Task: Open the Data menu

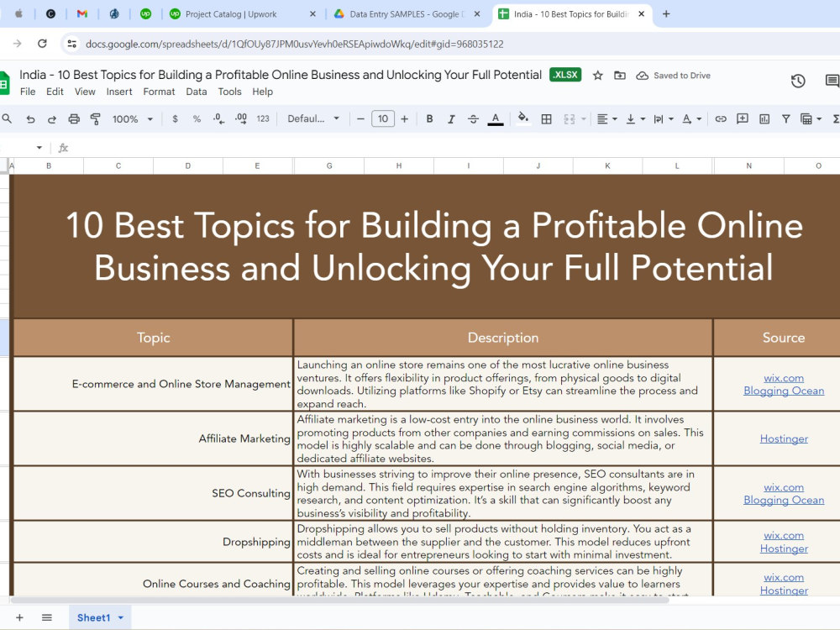Action: click(x=196, y=92)
